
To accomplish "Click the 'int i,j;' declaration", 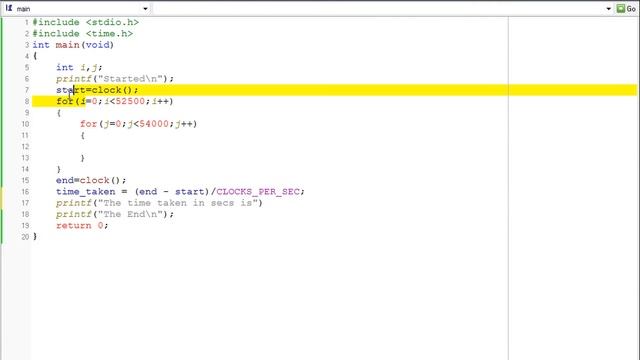I will click(79, 67).
